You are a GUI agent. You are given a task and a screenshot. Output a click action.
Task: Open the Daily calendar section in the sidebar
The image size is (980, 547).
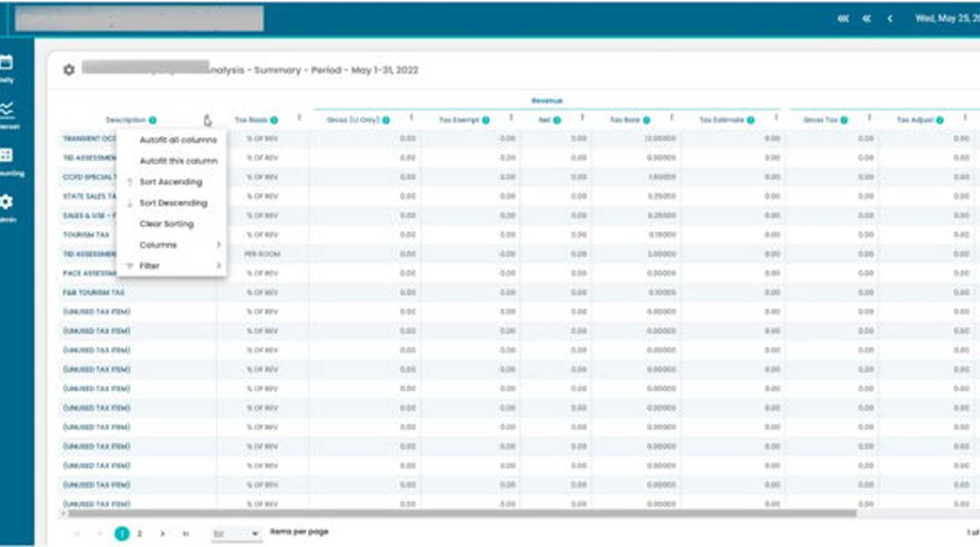[x=7, y=69]
